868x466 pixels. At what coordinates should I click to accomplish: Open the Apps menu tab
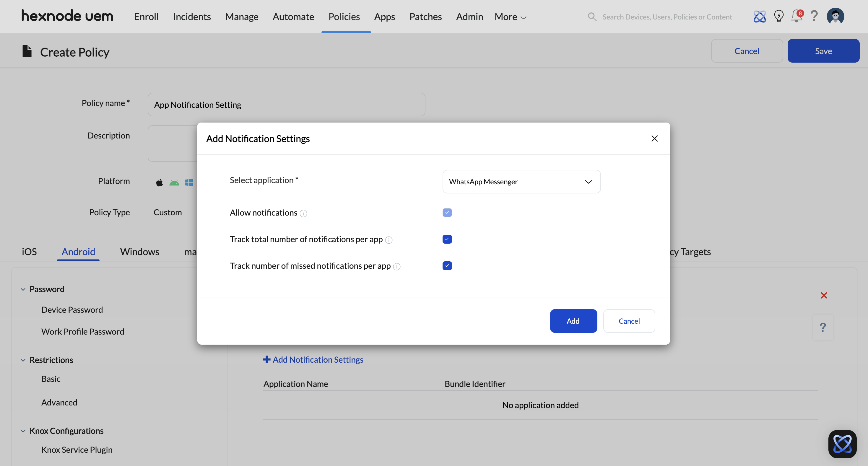384,17
